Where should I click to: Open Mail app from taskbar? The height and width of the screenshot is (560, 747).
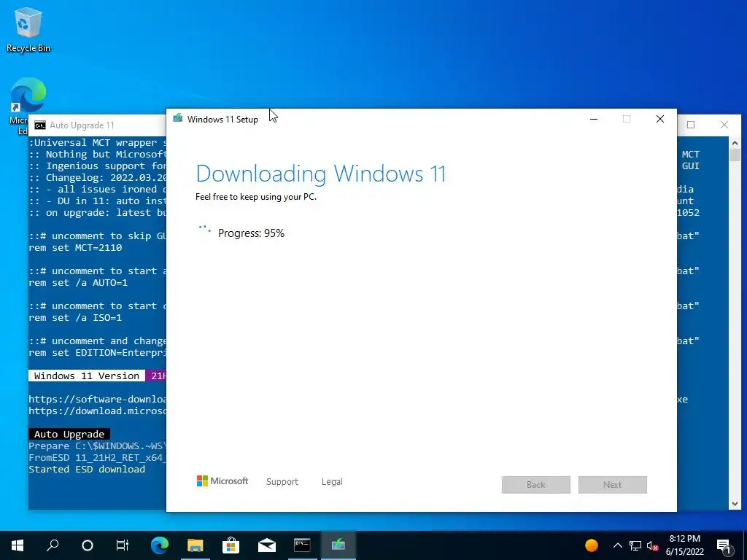[x=267, y=545]
